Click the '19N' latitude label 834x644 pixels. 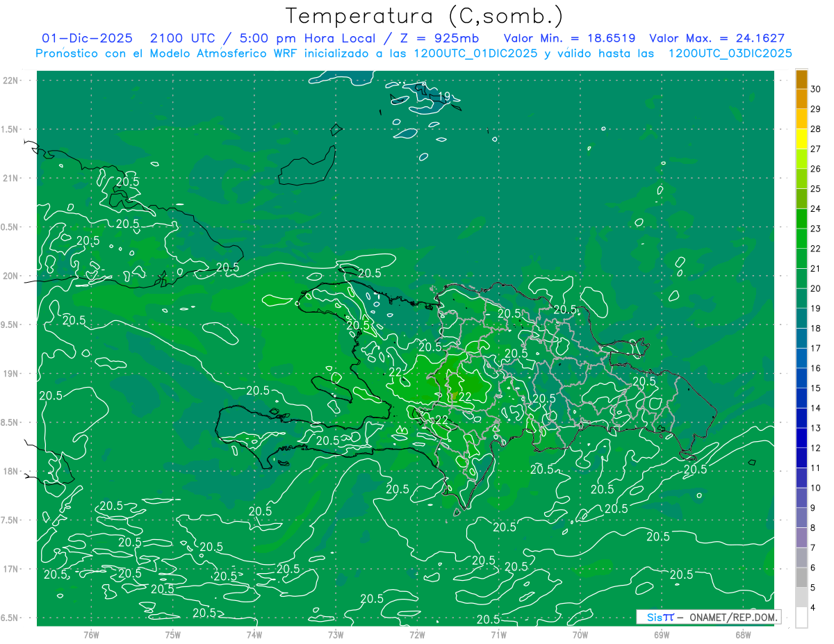click(12, 374)
